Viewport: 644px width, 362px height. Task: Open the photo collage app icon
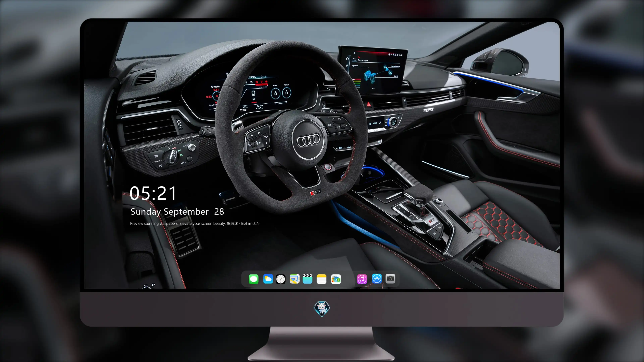pyautogui.click(x=336, y=279)
